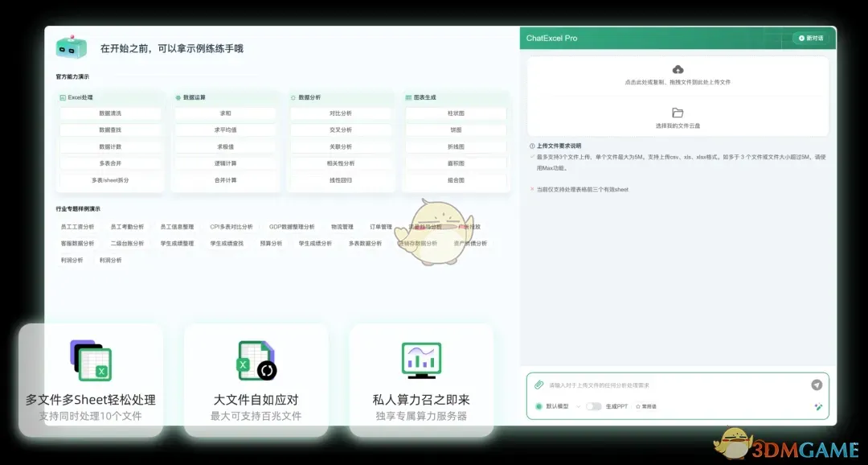868x465 pixels.
Task: Click the magic wand icon bottom right
Action: 818,406
